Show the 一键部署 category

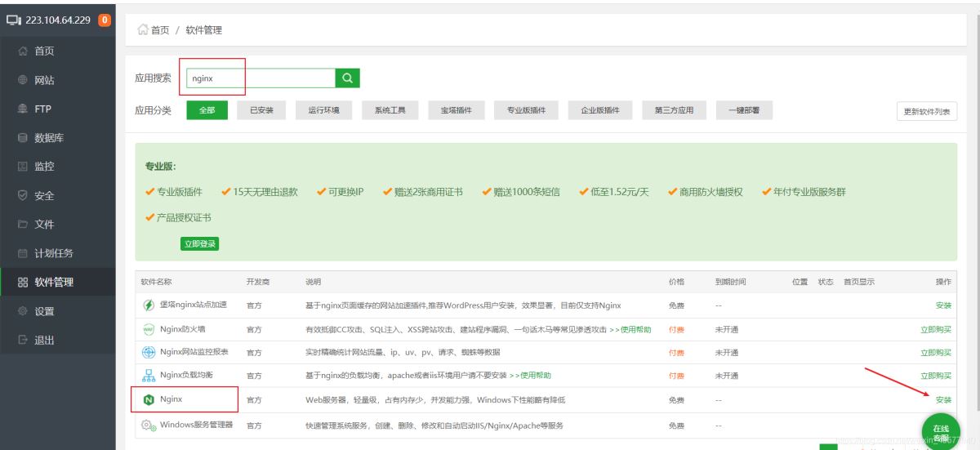744,110
